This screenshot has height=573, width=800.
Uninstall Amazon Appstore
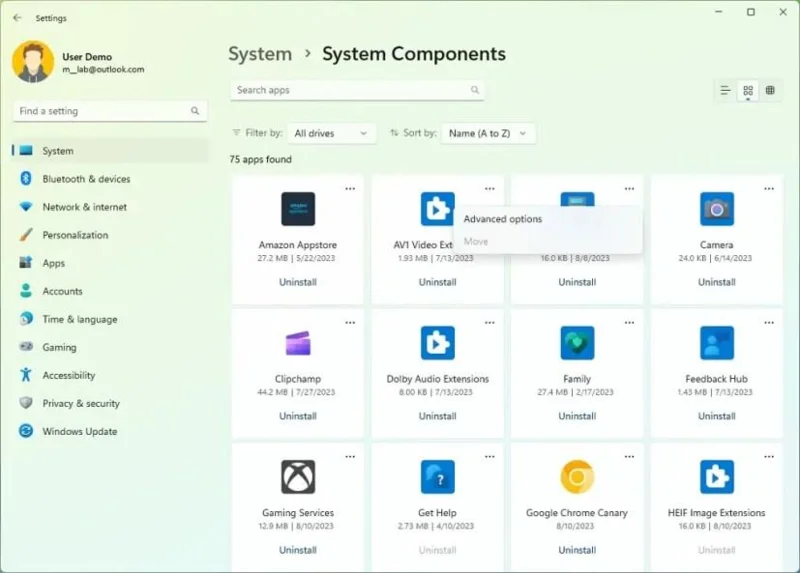pyautogui.click(x=298, y=282)
